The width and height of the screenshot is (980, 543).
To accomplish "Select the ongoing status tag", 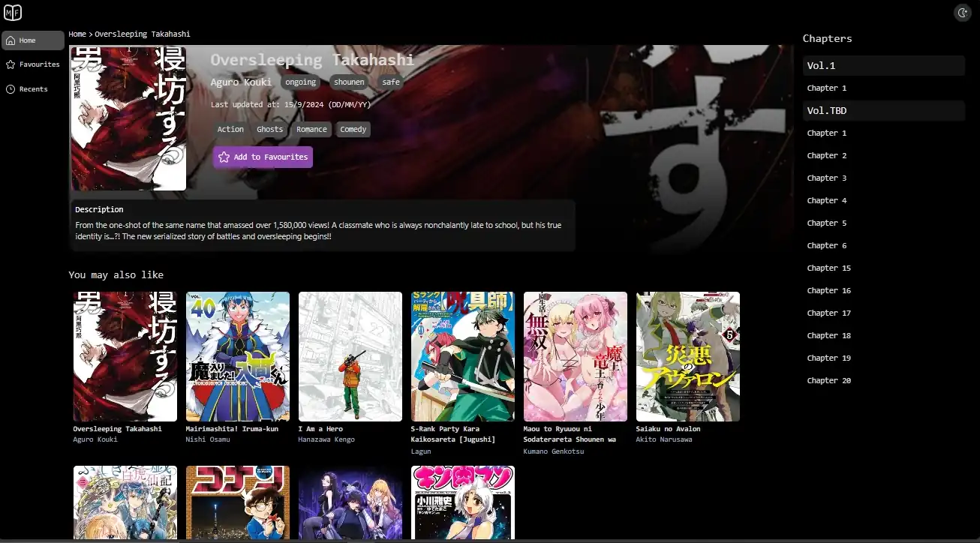I will (x=301, y=82).
